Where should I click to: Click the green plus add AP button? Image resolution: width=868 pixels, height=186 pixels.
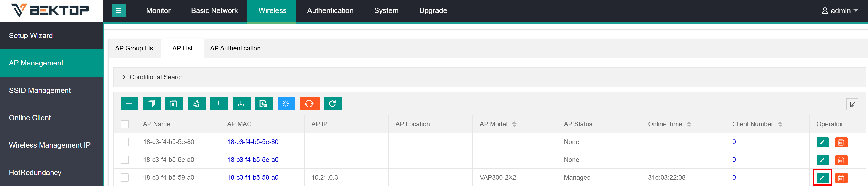(129, 104)
